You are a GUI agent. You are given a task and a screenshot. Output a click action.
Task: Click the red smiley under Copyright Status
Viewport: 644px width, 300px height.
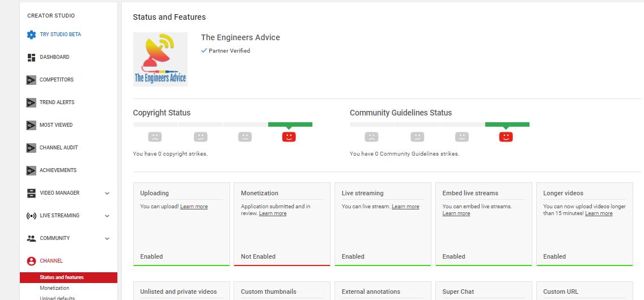tap(289, 137)
